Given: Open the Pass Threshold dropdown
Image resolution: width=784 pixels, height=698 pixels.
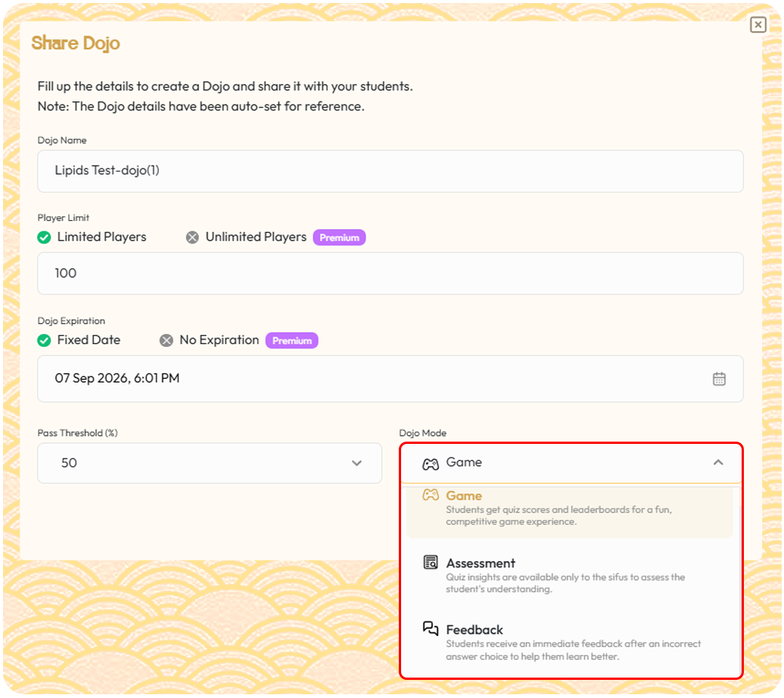Looking at the screenshot, I should 210,463.
